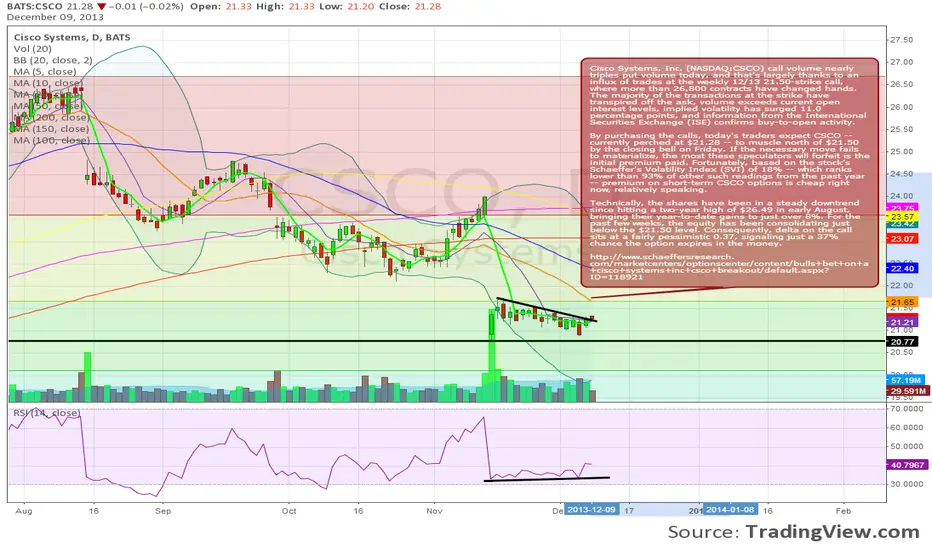Select the BB (20, close, 2) indicator label
The height and width of the screenshot is (550, 932).
tap(53, 60)
